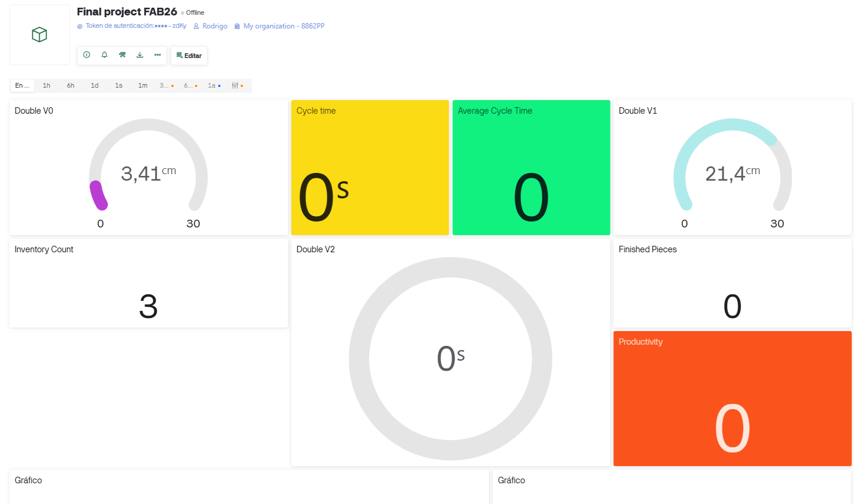Open the three-dots more actions menu
This screenshot has width=854, height=504.
point(158,55)
